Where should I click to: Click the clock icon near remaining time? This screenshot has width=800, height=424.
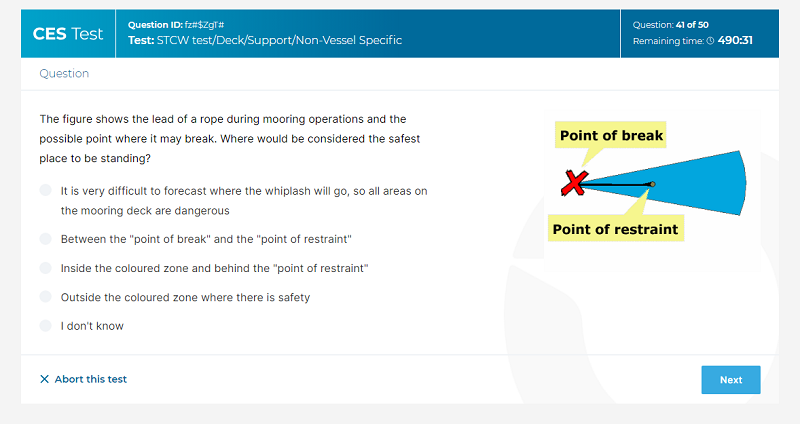(710, 41)
